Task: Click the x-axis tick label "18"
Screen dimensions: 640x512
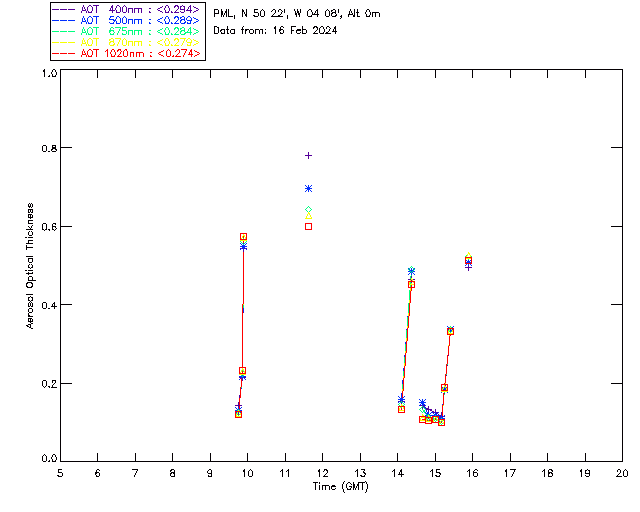Action: (548, 473)
